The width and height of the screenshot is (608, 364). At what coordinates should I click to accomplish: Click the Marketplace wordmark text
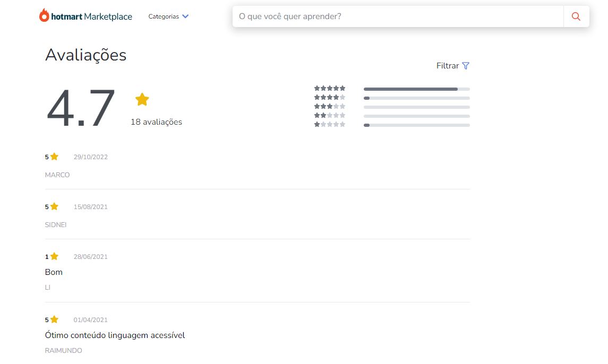pos(108,16)
